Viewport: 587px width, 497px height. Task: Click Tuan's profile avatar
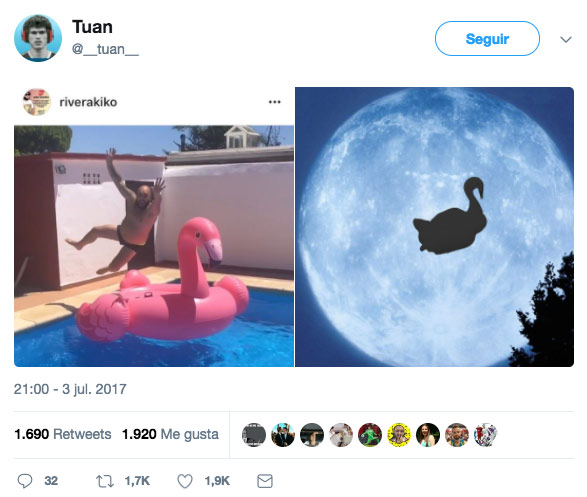pos(38,38)
